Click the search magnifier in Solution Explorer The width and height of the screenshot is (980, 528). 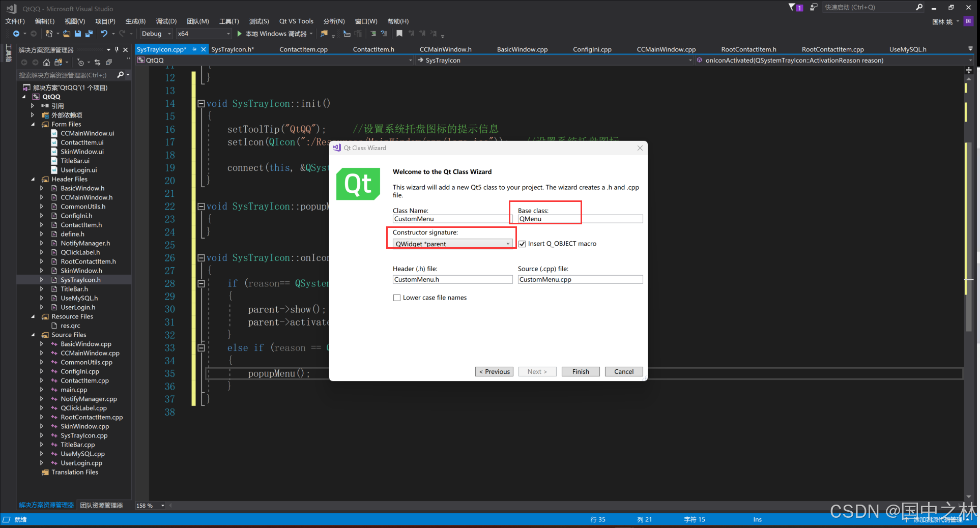point(121,75)
